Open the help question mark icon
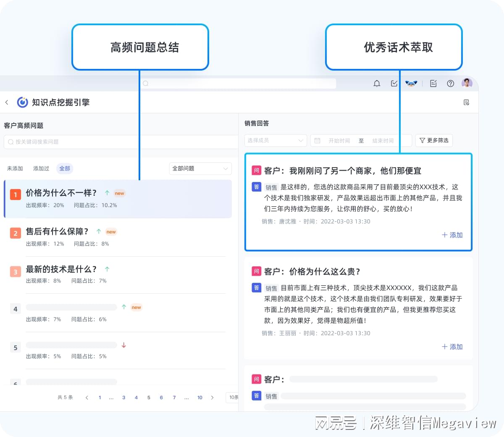This screenshot has width=504, height=437. pos(450,83)
